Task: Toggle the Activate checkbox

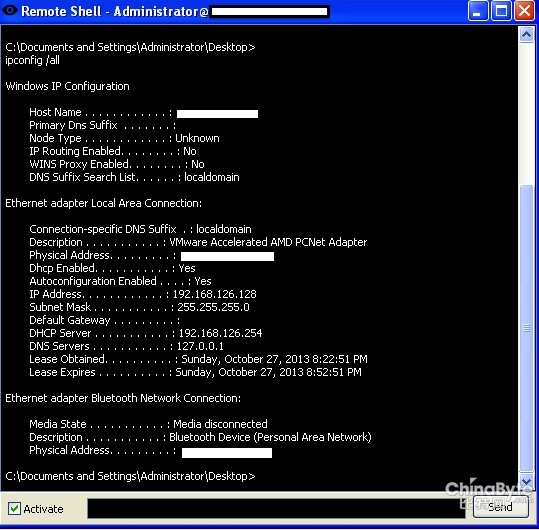Action: (14, 508)
